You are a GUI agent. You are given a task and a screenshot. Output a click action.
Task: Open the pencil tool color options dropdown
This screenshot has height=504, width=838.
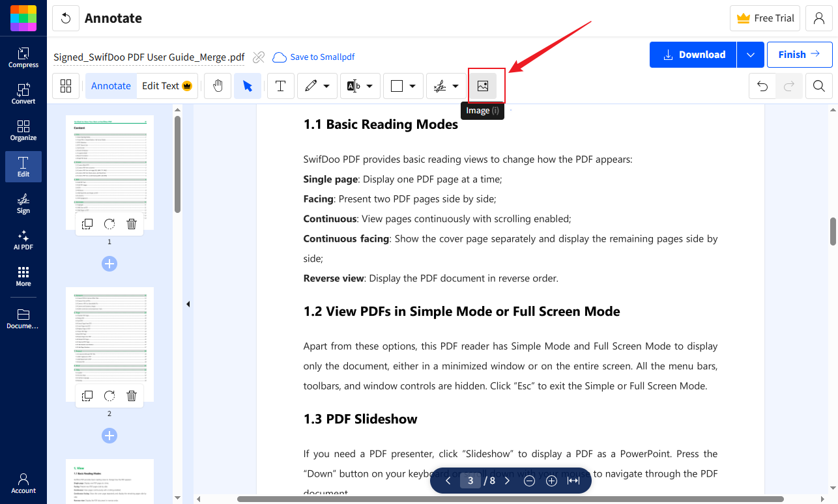tap(326, 85)
